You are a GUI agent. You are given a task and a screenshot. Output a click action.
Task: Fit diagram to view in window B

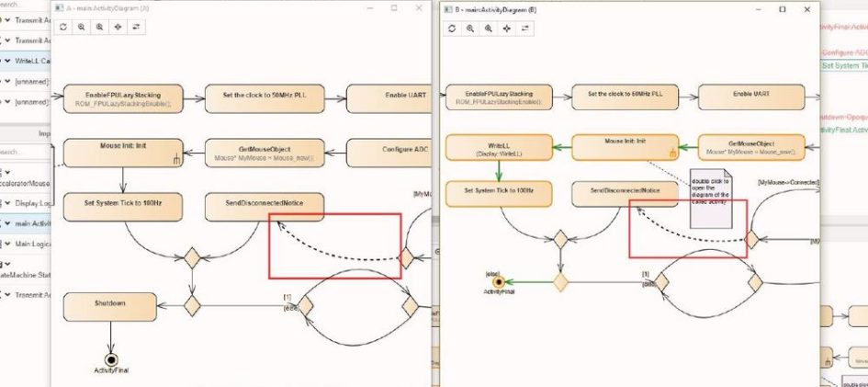(506, 28)
